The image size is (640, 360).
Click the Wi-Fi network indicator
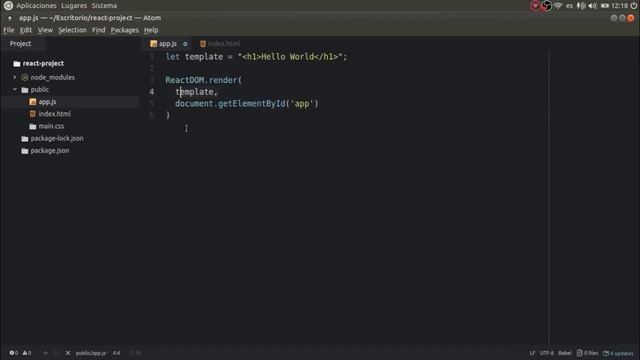558,6
